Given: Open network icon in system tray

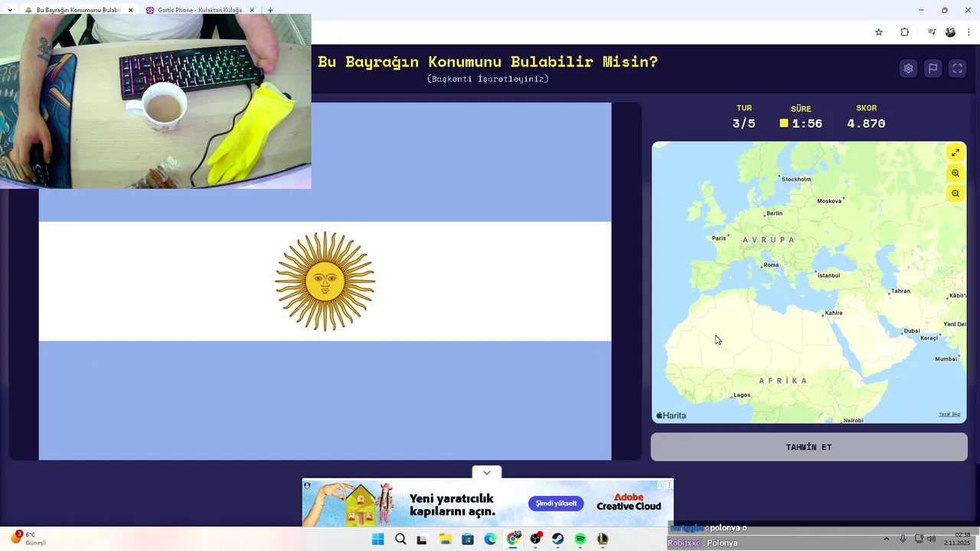Looking at the screenshot, I should (x=919, y=539).
